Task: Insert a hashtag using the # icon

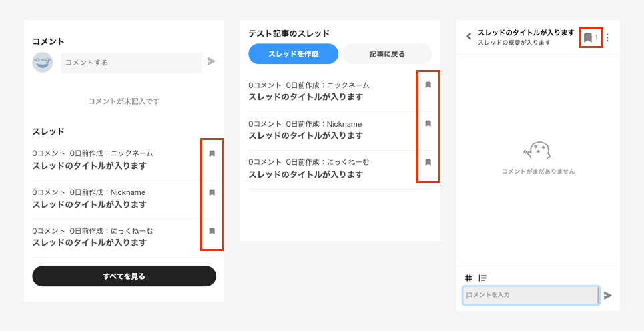Action: click(x=468, y=278)
